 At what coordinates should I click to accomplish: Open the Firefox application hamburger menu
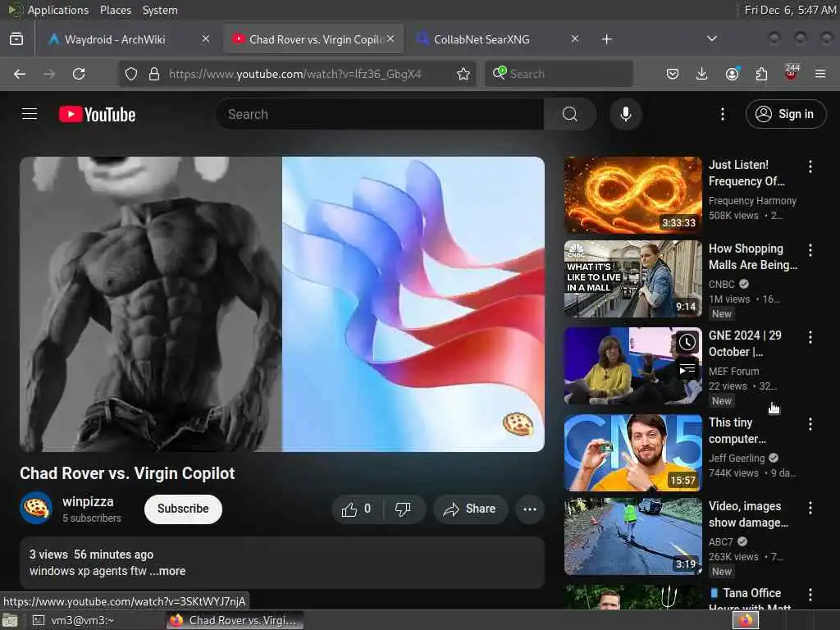coord(820,74)
